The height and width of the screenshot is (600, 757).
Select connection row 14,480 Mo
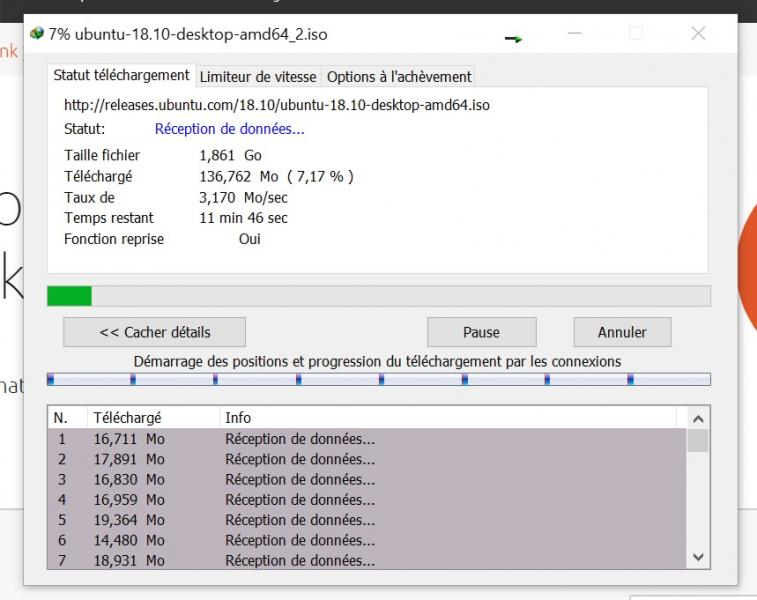[367, 540]
